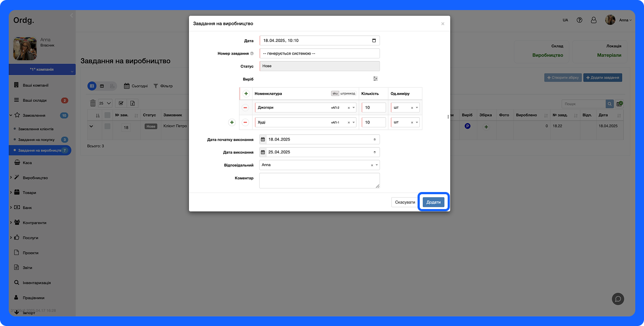Remove the Джогери row with minus icon
The image size is (644, 326).
245,108
